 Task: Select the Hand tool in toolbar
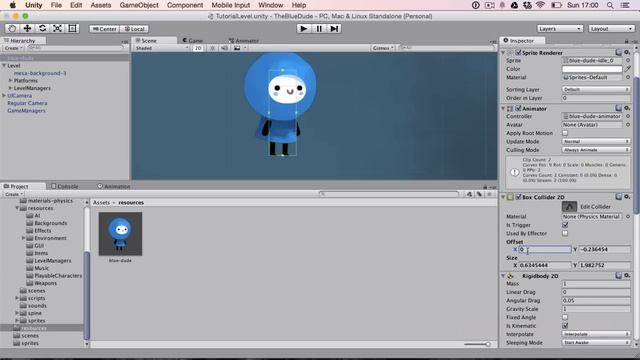[12, 29]
